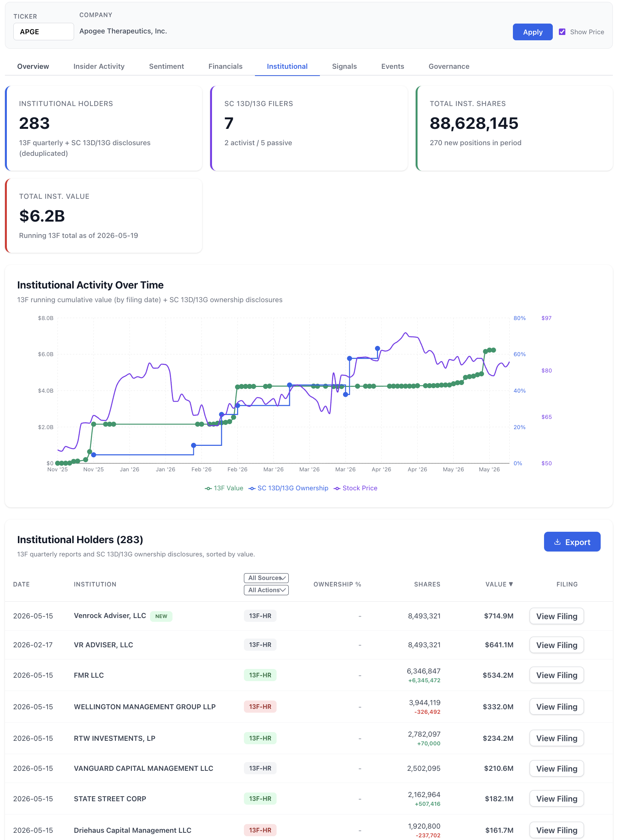Viewport: 617px width, 840px height.
Task: Select the Financials tab
Action: pos(225,67)
